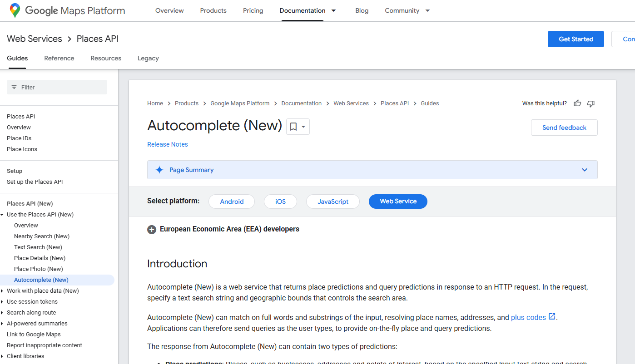The image size is (635, 364).
Task: Click the sparkle icon in Page Summary
Action: (159, 169)
